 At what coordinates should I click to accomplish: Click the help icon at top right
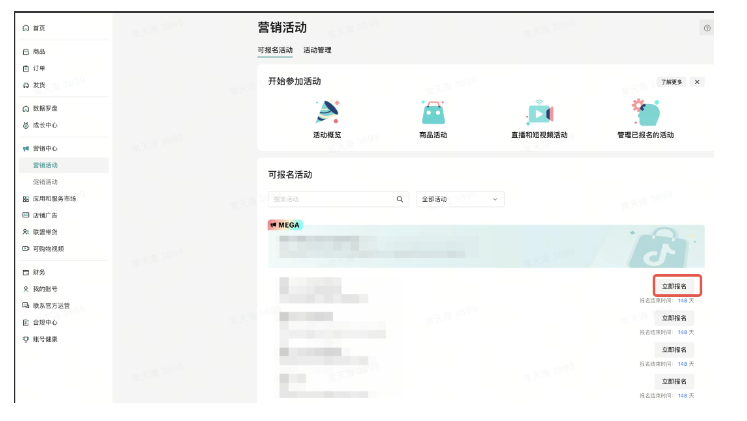(x=707, y=29)
